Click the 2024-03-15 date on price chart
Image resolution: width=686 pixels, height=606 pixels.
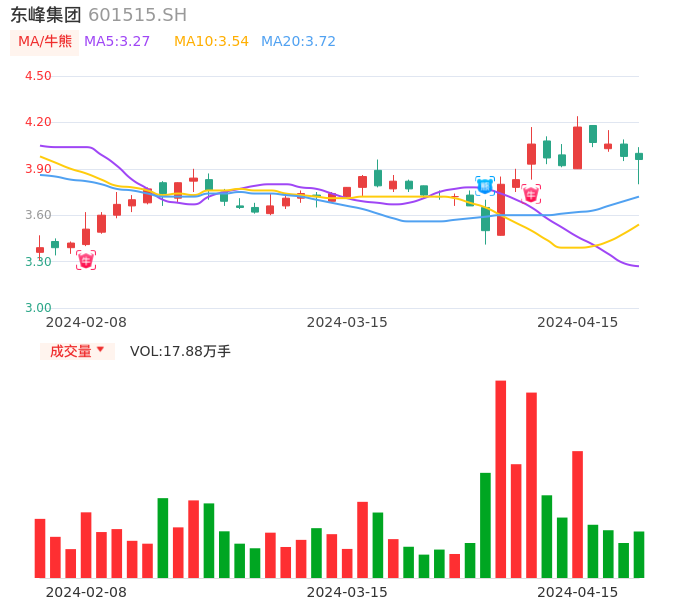click(347, 322)
